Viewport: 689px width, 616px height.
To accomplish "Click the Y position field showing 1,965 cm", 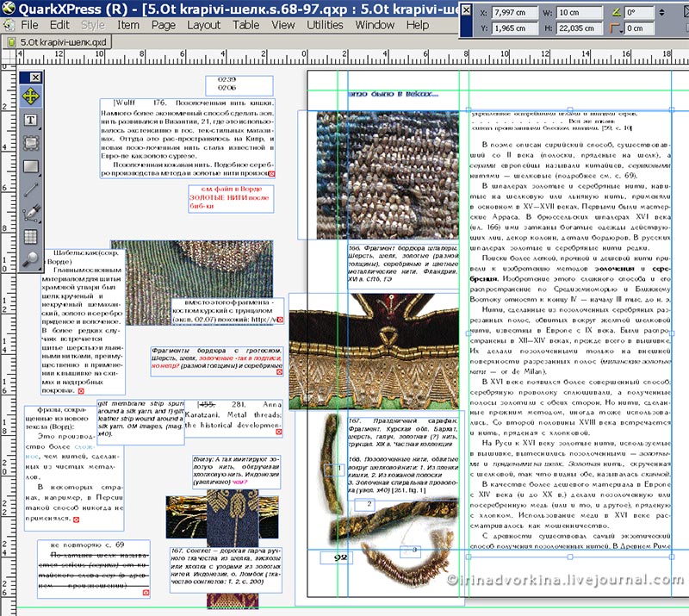I will pyautogui.click(x=514, y=28).
